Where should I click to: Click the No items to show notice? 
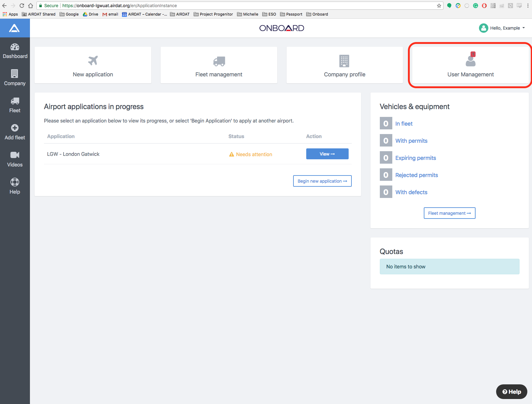[450, 267]
